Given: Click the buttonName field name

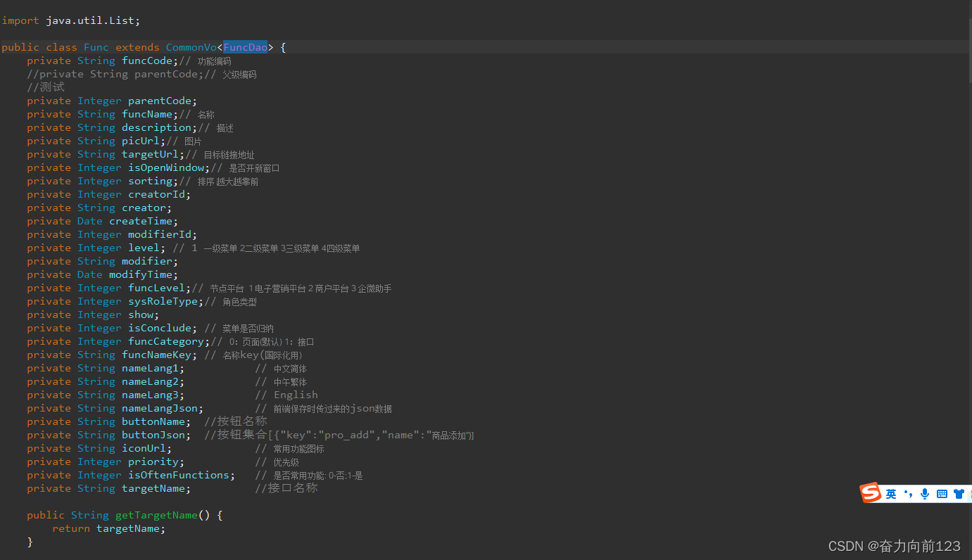Looking at the screenshot, I should (x=153, y=421).
